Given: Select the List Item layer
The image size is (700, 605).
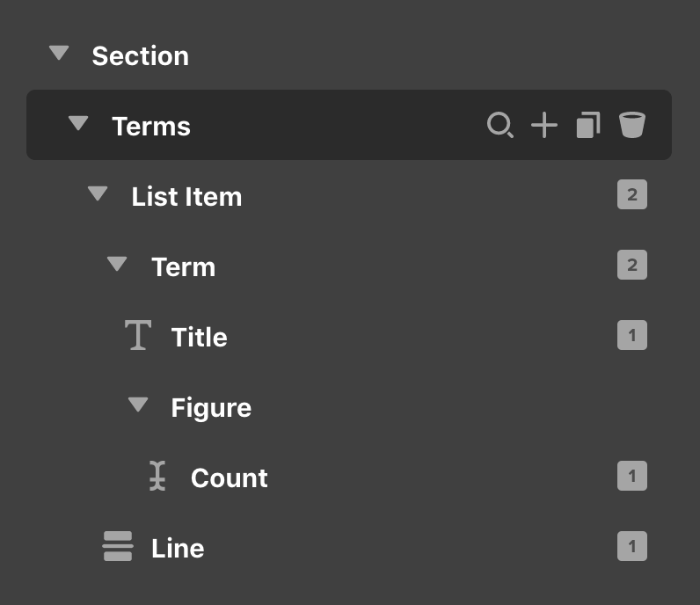Looking at the screenshot, I should 186,196.
